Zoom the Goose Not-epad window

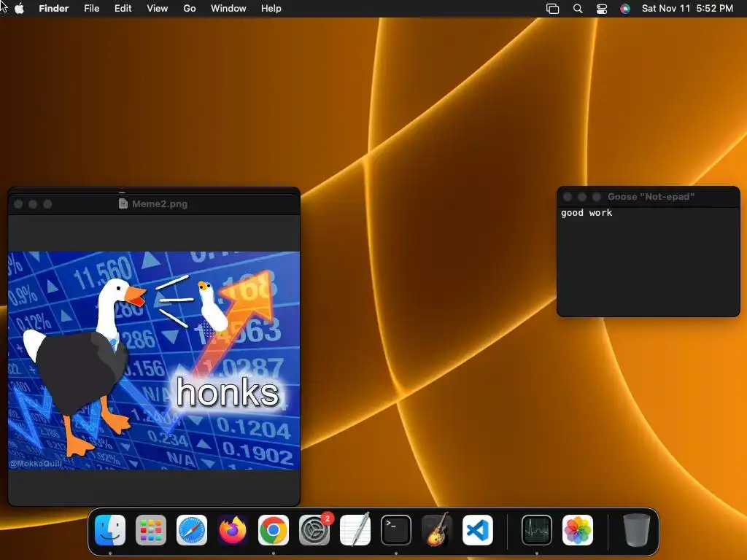(x=597, y=197)
